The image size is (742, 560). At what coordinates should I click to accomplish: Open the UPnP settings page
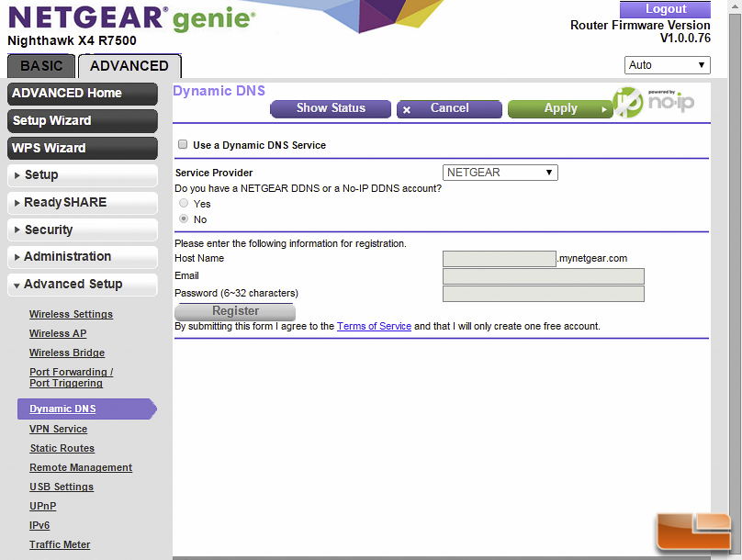click(x=42, y=506)
